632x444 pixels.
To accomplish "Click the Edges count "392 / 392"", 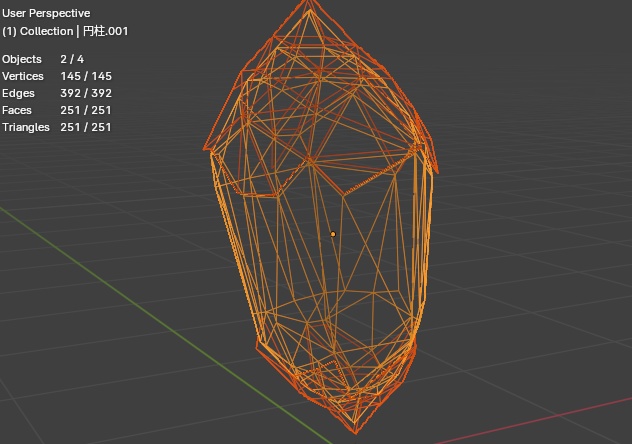I will pyautogui.click(x=86, y=93).
